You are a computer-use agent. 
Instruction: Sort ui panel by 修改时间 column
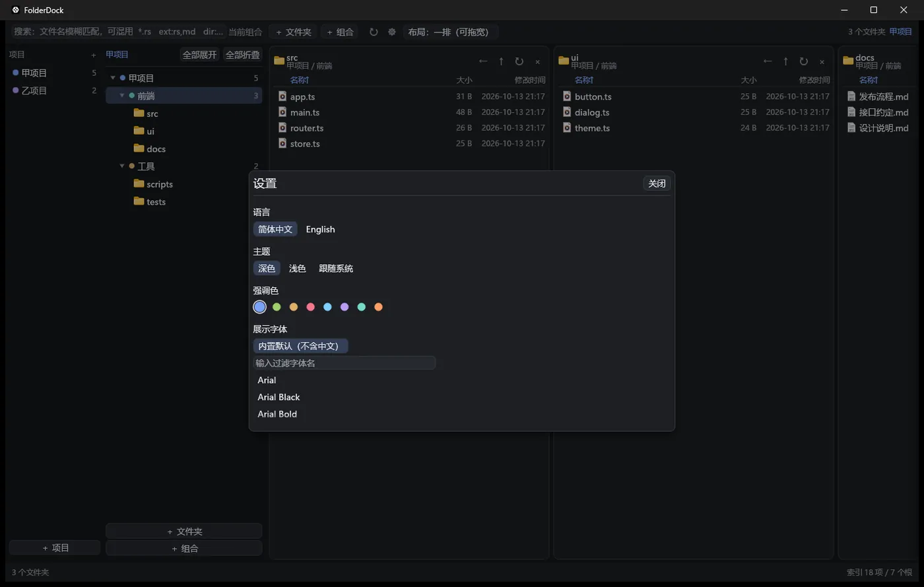click(814, 80)
